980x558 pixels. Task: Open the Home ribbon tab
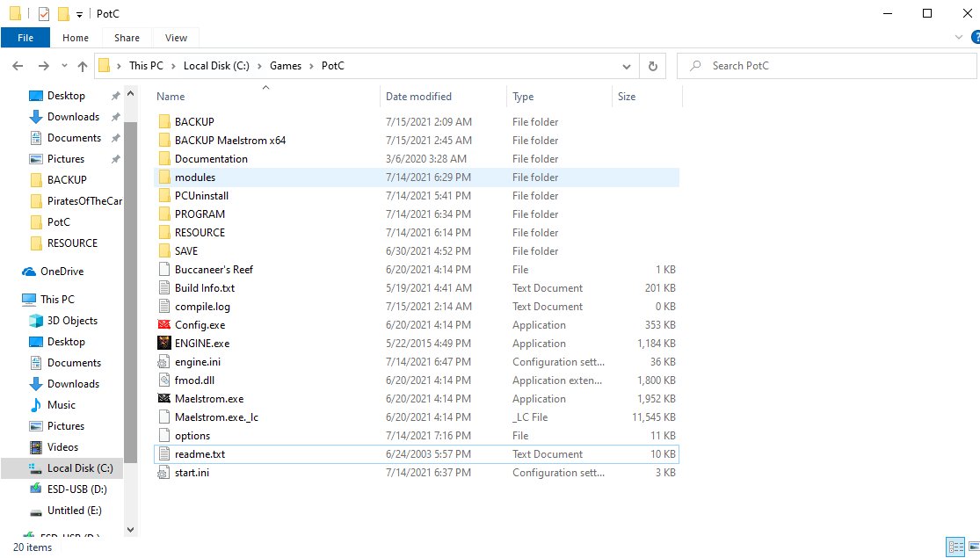(x=76, y=38)
